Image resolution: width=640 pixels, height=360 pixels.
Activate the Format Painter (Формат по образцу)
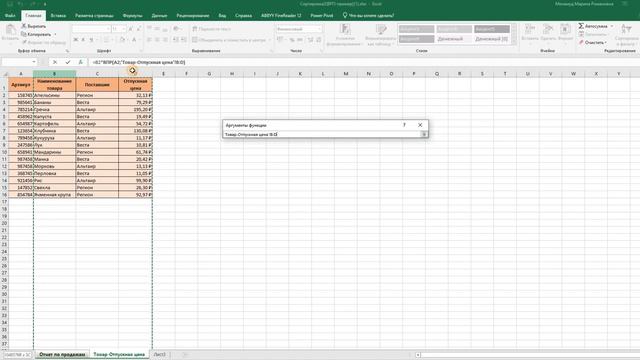point(44,42)
